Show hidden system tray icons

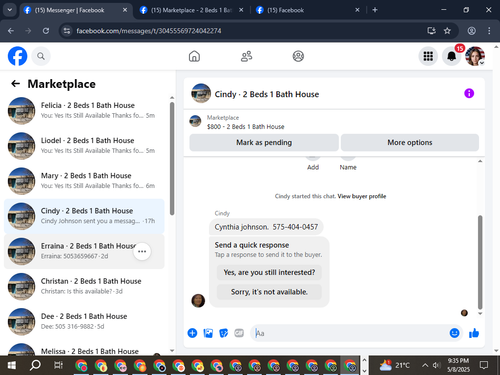pyautogui.click(x=425, y=365)
